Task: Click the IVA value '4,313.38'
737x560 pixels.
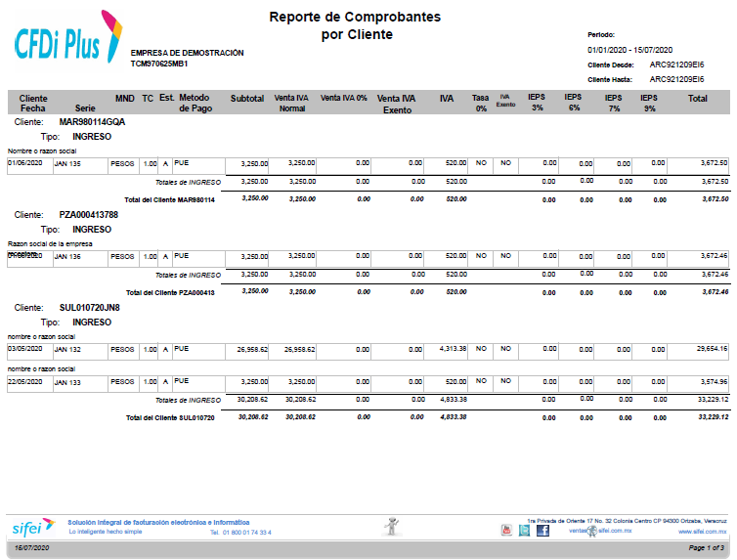Action: [454, 349]
